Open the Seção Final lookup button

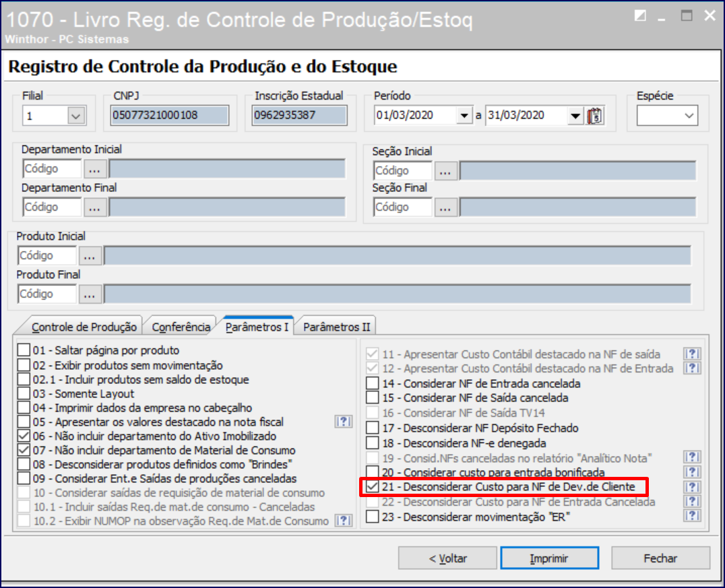pos(445,207)
